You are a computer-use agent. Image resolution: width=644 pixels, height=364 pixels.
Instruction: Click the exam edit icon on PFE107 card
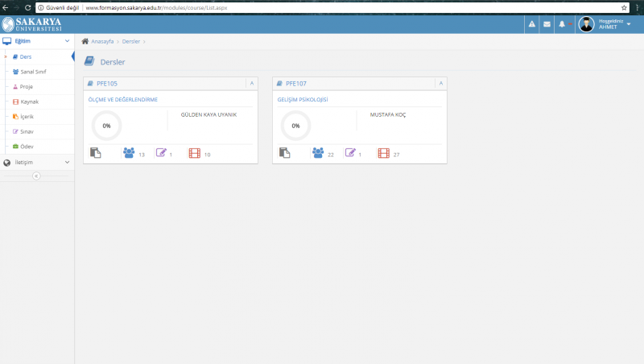(350, 153)
